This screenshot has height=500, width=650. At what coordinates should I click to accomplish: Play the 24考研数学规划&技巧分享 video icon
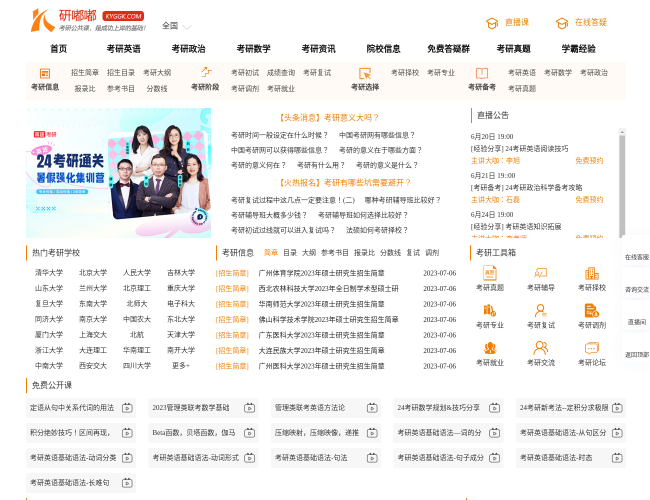(x=495, y=408)
